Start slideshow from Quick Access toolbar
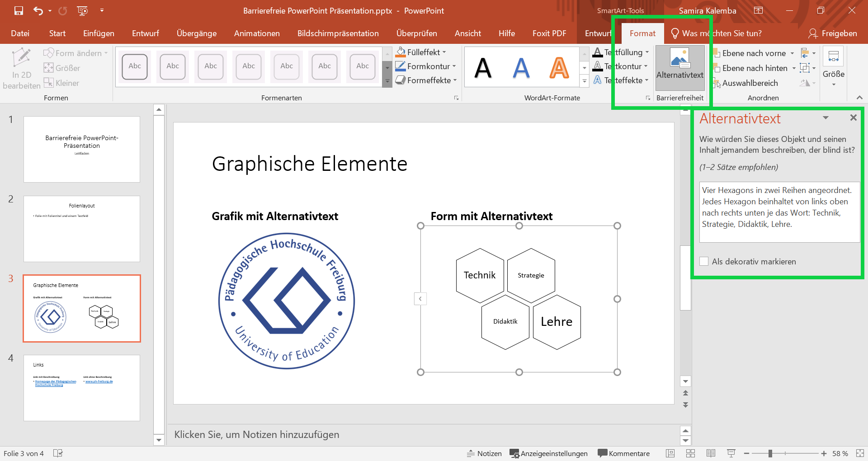This screenshot has height=461, width=868. pos(82,10)
